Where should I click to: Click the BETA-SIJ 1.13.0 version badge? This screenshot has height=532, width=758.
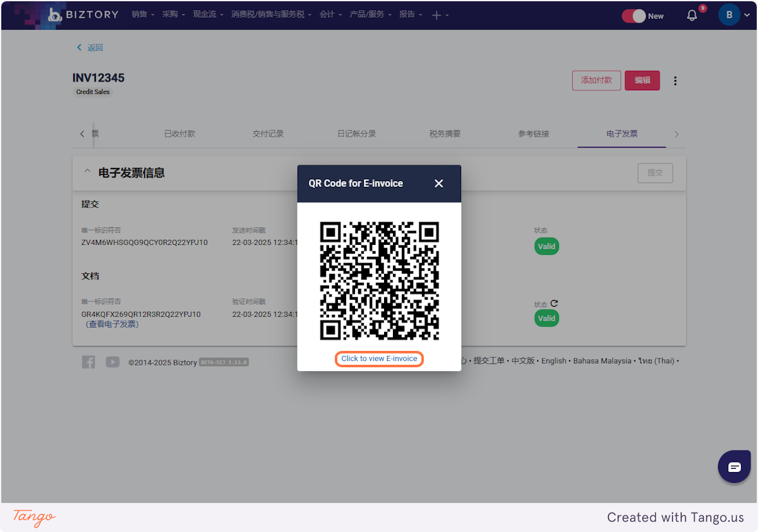(224, 362)
